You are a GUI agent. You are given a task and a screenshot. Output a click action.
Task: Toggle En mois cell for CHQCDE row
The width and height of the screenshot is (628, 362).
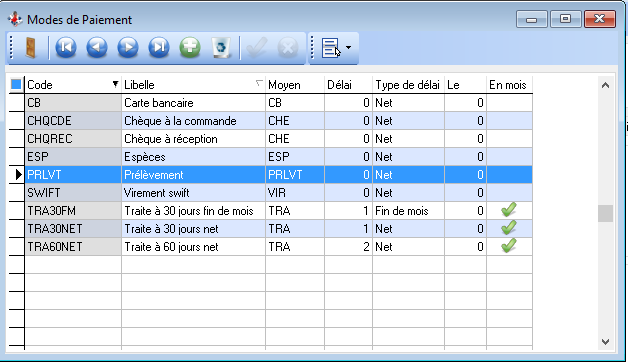(x=509, y=121)
